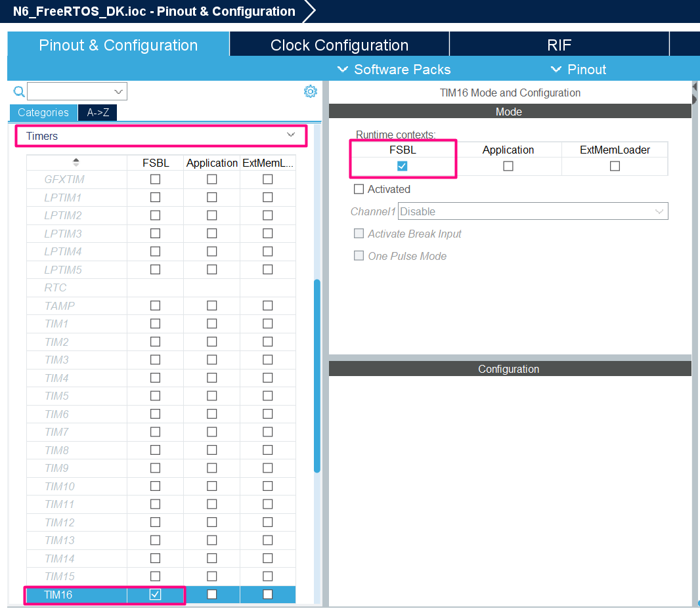This screenshot has height=613, width=700.
Task: Collapse the Timers category
Action: click(290, 134)
